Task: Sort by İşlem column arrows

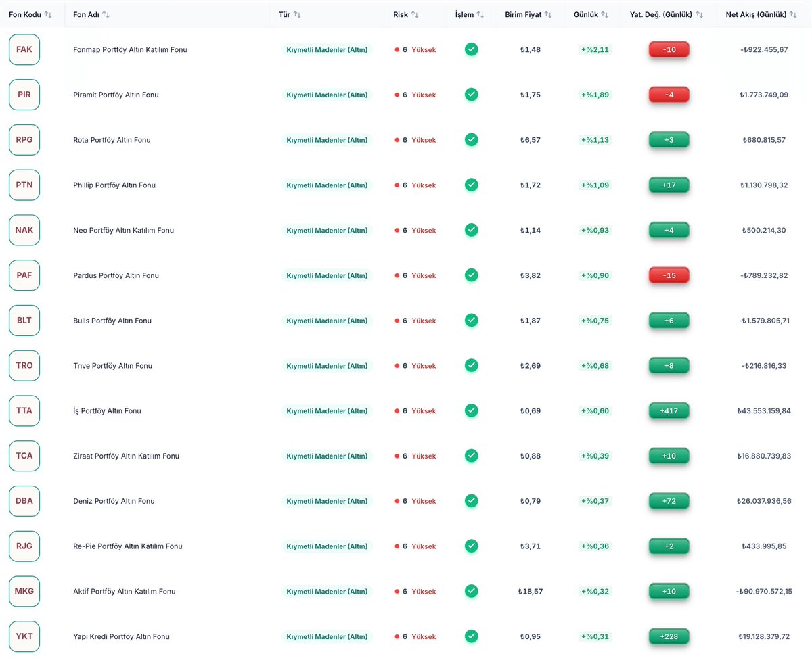Action: 480,14
